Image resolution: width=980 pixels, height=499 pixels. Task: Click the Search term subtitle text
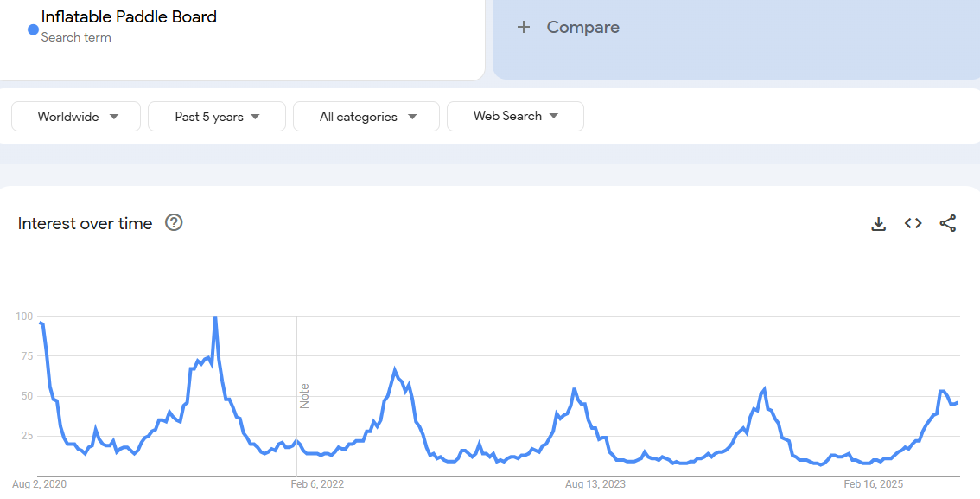(76, 37)
